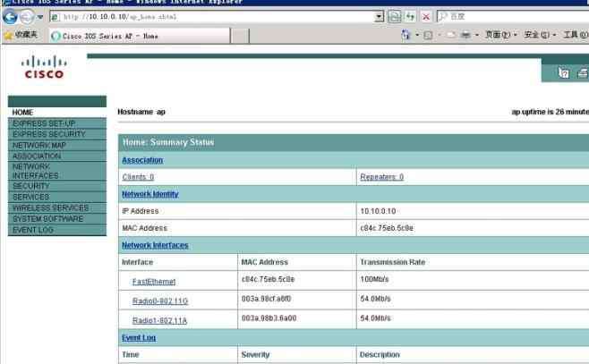Click the Read Mail icon in command bar
This screenshot has height=364, width=589.
451,35
